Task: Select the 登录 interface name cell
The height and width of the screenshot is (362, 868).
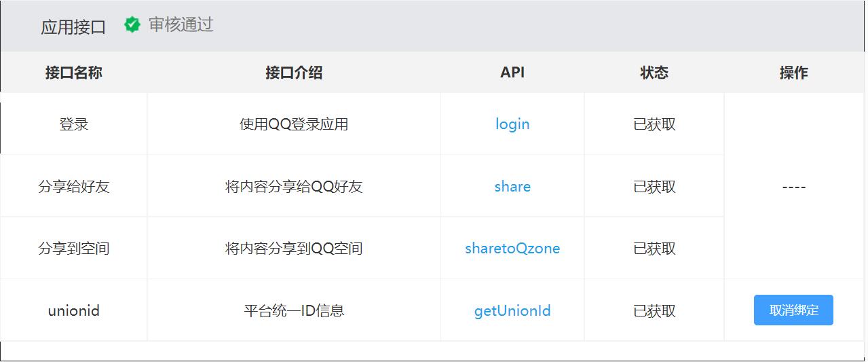Action: coord(74,124)
